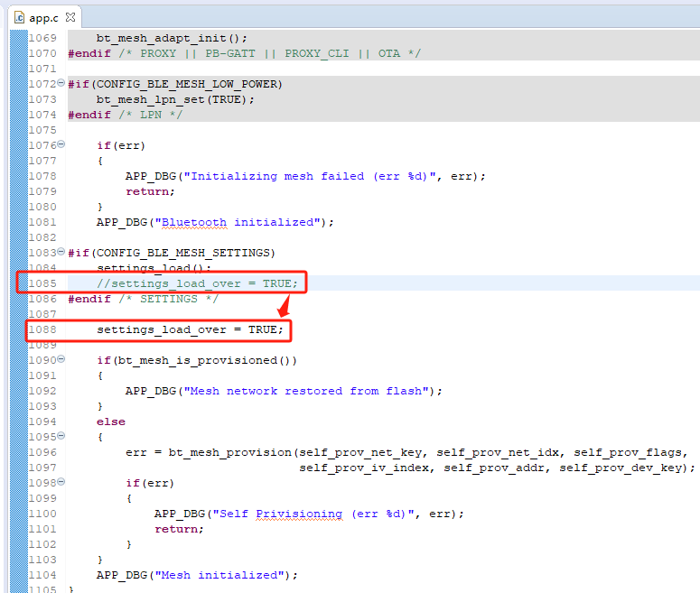The image size is (700, 593).
Task: Fold the CONFIG_BLE_MESH_SETTINGS block at line 1083
Action: point(61,253)
